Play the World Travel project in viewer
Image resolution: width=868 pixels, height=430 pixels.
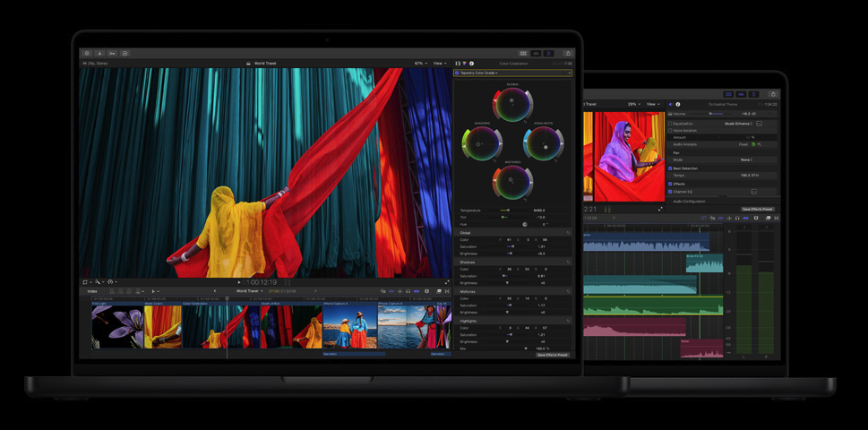pos(239,282)
